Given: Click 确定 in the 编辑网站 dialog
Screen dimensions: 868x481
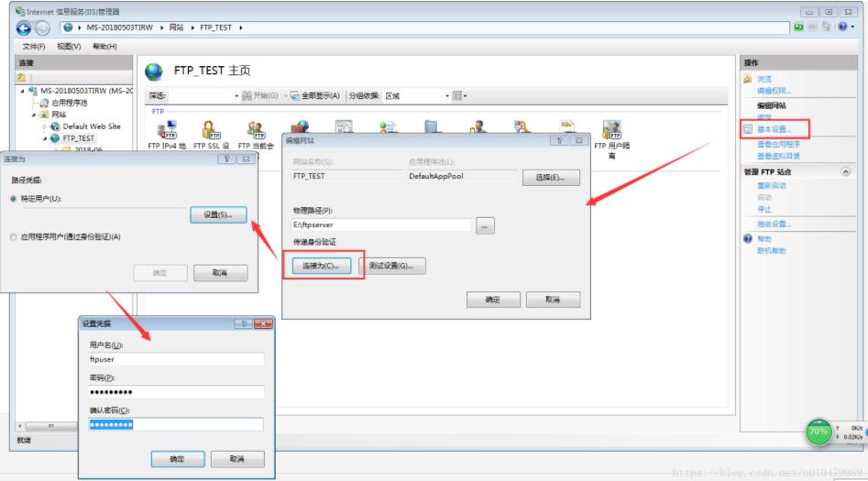Looking at the screenshot, I should tap(493, 300).
